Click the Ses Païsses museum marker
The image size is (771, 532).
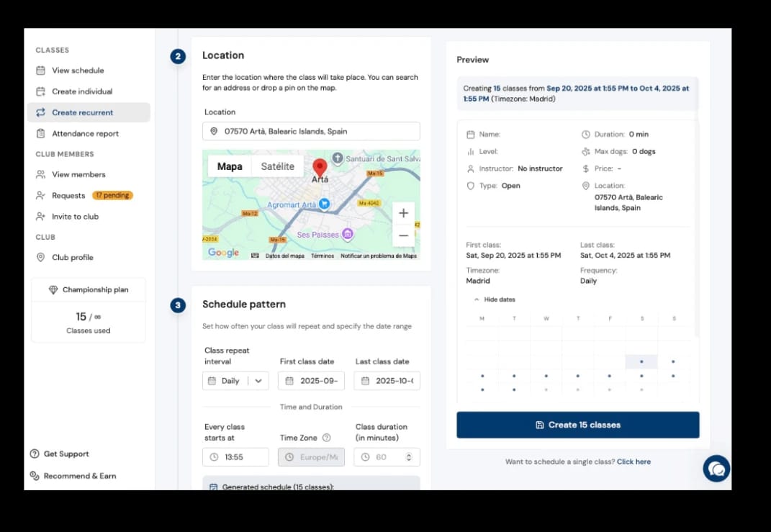(x=348, y=234)
